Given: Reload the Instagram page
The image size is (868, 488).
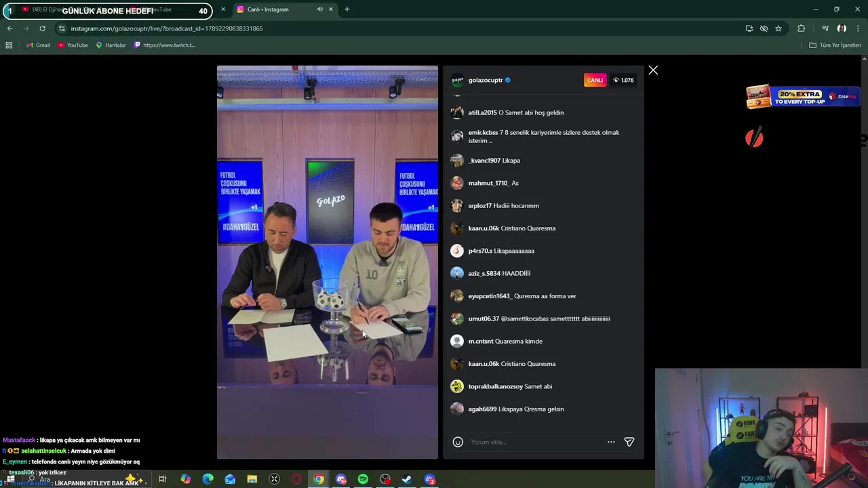Looking at the screenshot, I should (42, 28).
